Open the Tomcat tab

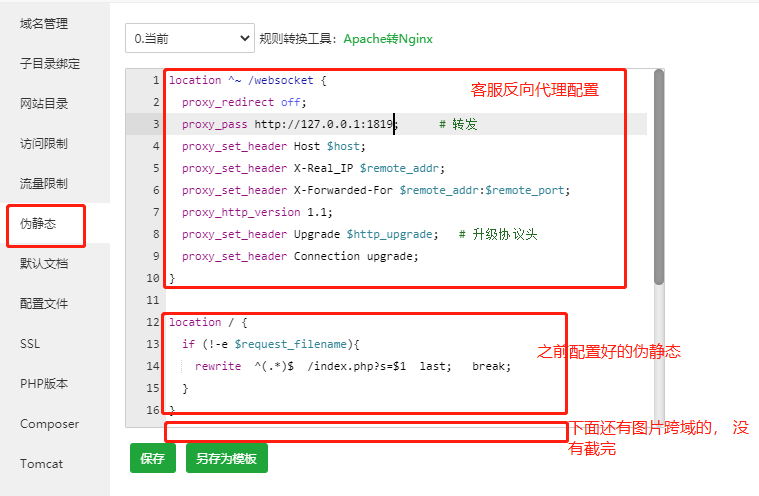click(x=42, y=464)
